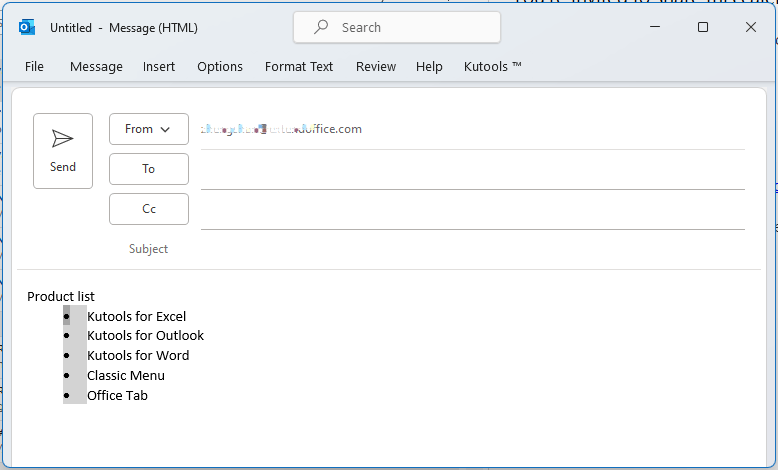Show the Help tab
Viewport: 778px width, 470px height.
[x=429, y=67]
